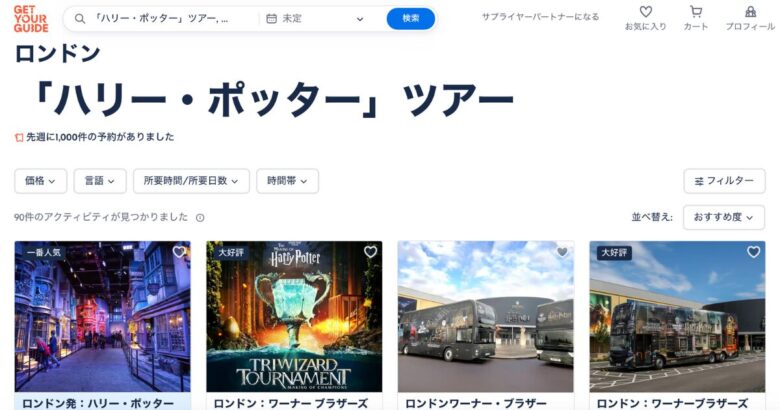Image resolution: width=780 pixels, height=410 pixels.
Task: Open the two black buses tour thumbnail
Action: (486, 317)
